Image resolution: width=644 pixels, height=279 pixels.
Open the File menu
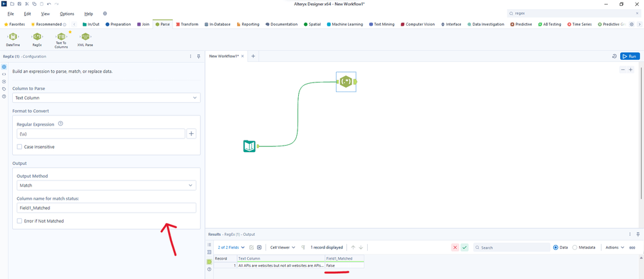[x=11, y=14]
